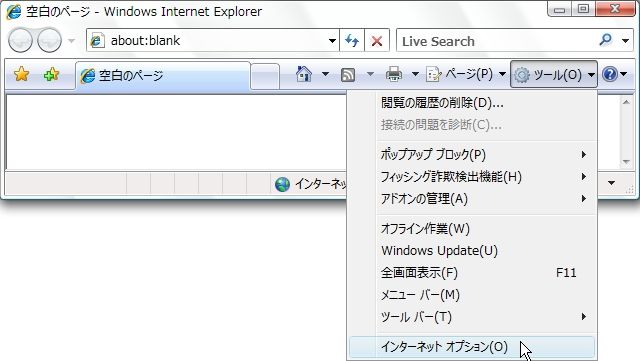Click the Internet Explorer title bar icon

coord(13,12)
